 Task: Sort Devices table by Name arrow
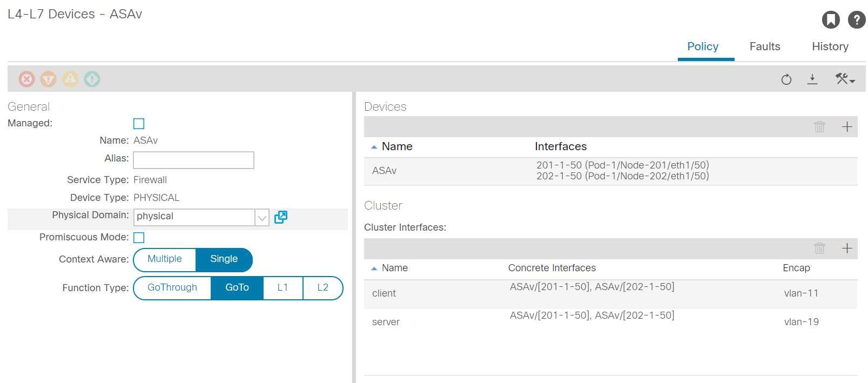coord(374,147)
